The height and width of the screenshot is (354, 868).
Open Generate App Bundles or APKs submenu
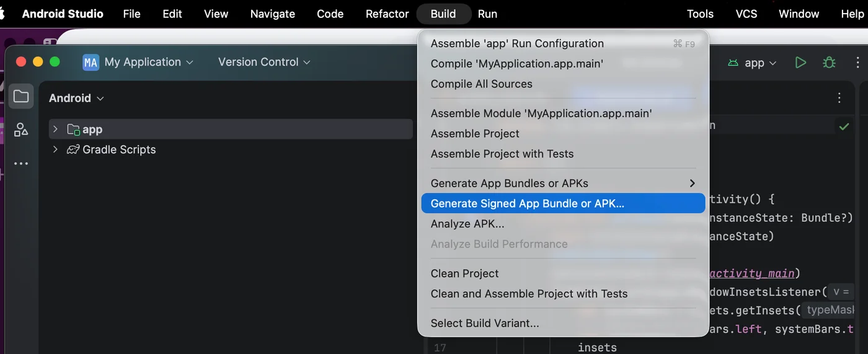point(563,184)
